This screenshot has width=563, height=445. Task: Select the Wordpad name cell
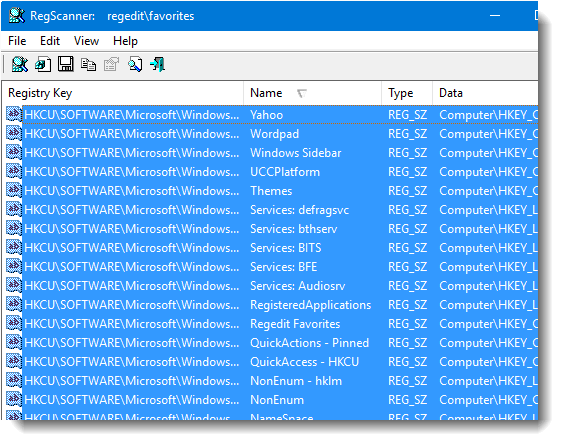274,134
